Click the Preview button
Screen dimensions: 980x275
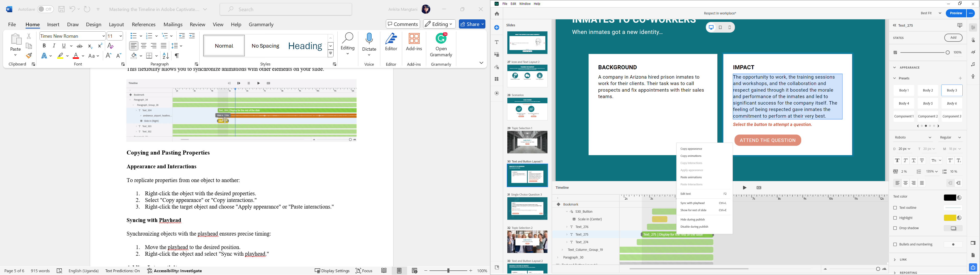[x=956, y=13]
